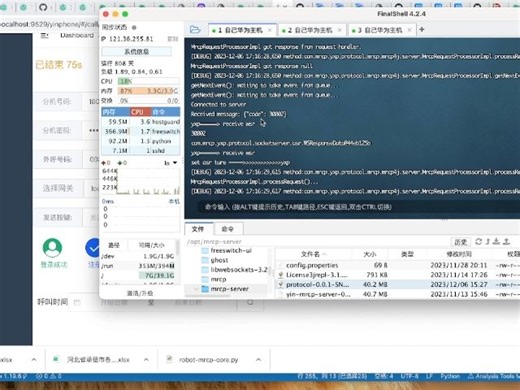Toggle the browser page's sidebar hamburger icon
520x390 pixels.
pos(45,35)
